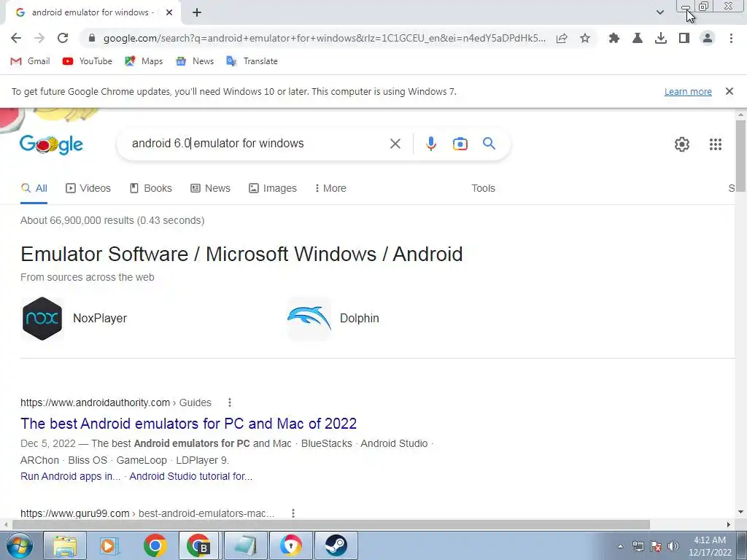Switch to the Videos tab
This screenshot has width=747, height=560.
pos(88,189)
